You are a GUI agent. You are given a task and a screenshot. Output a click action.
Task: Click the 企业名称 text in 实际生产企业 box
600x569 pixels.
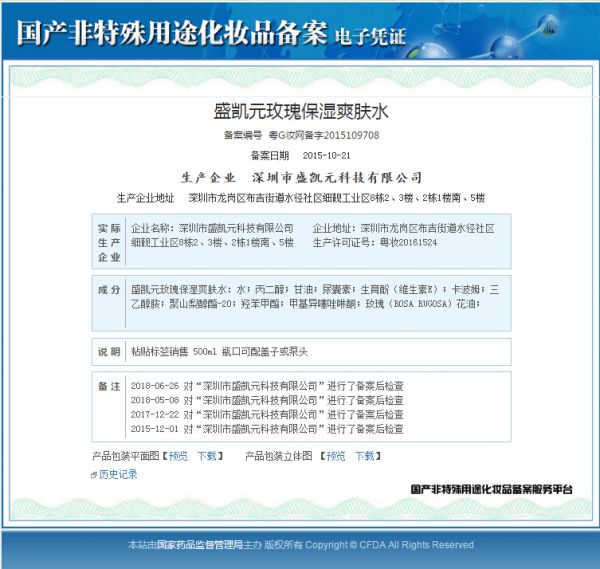(212, 228)
